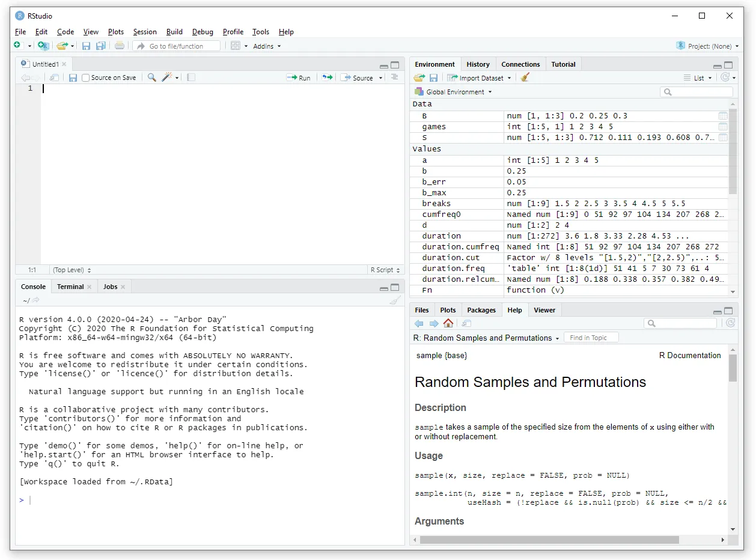Click the Help search box

(x=680, y=323)
